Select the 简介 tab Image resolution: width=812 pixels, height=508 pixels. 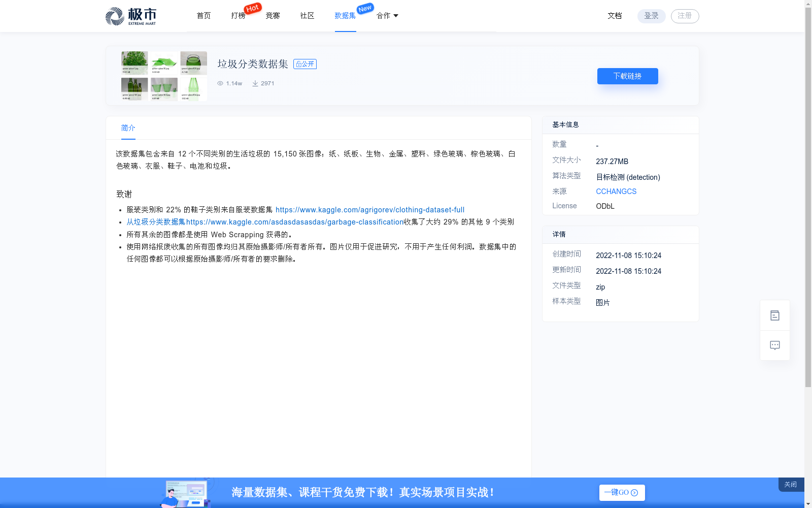pyautogui.click(x=128, y=128)
